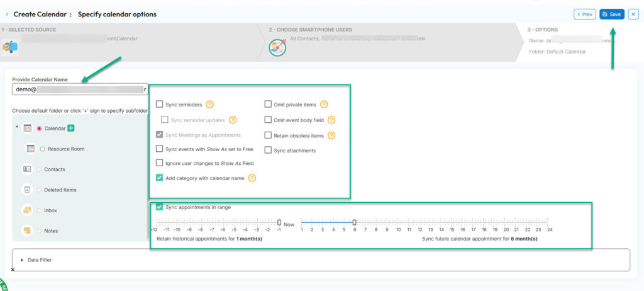Click the green plus icon beside Calendar
644x291 pixels.
tap(71, 128)
